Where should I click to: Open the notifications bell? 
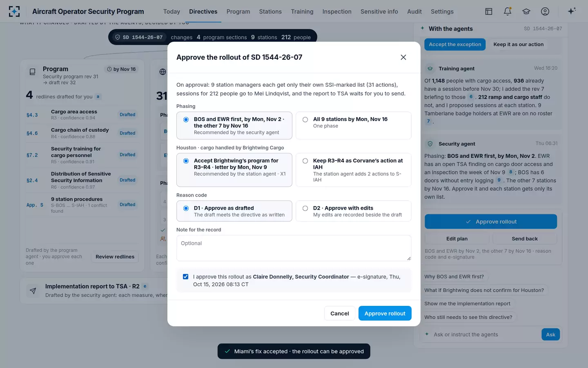point(508,11)
